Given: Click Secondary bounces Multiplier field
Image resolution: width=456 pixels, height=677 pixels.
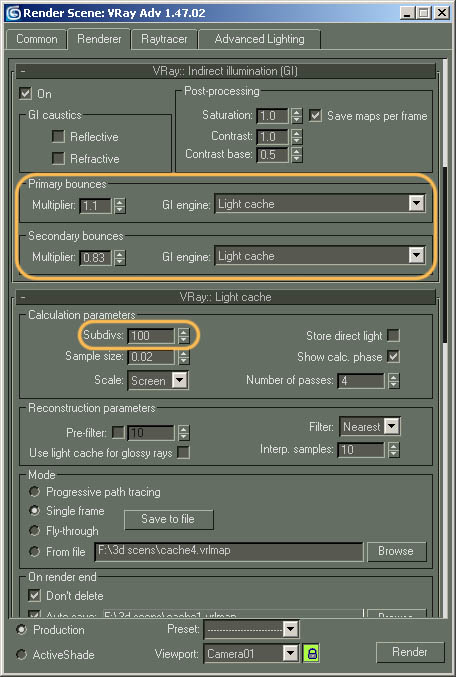Looking at the screenshot, I should pos(95,258).
